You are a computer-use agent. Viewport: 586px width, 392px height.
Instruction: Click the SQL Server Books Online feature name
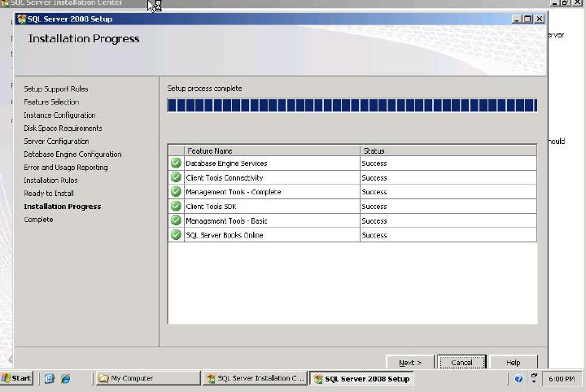pos(225,235)
